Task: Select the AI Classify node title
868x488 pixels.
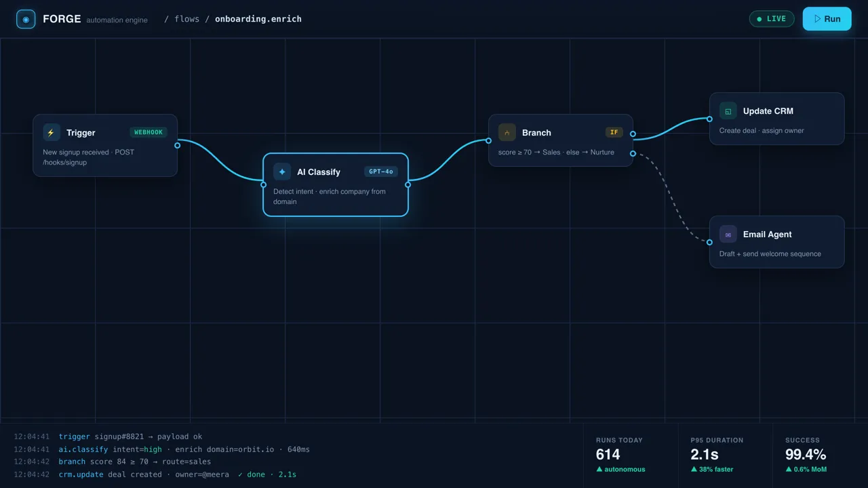Action: 319,172
